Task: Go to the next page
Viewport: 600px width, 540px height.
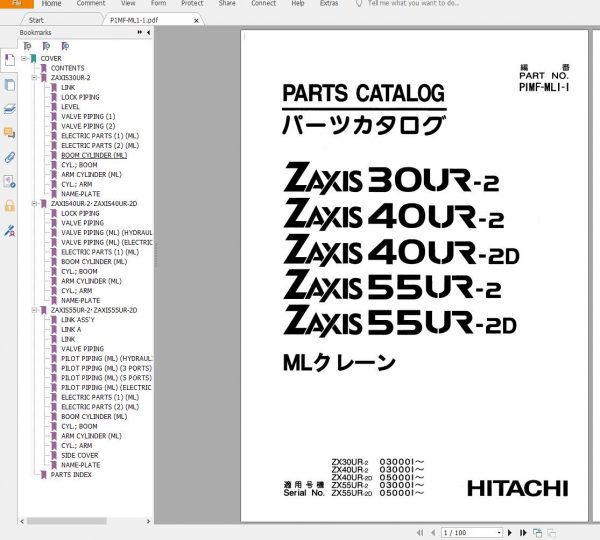Action: point(510,533)
